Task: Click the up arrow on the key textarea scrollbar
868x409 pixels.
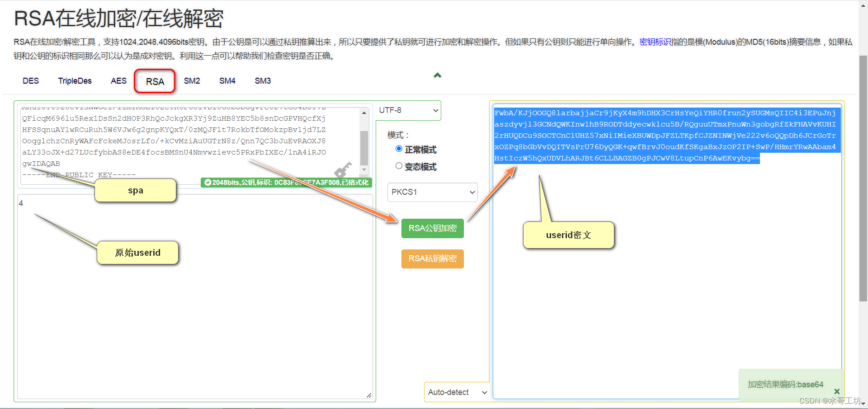Action: [x=364, y=113]
